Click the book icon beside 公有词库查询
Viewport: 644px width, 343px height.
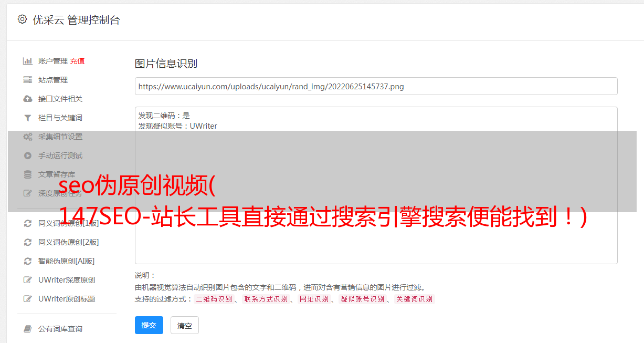[x=28, y=329]
